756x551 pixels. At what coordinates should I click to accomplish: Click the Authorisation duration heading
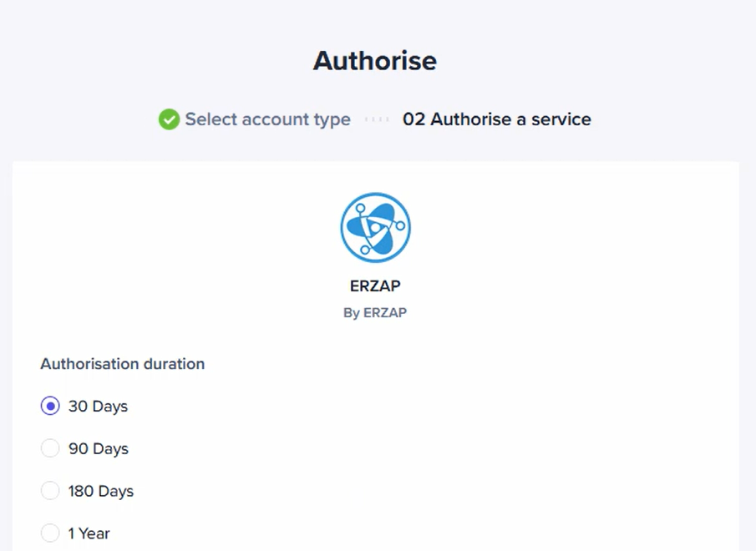(123, 364)
